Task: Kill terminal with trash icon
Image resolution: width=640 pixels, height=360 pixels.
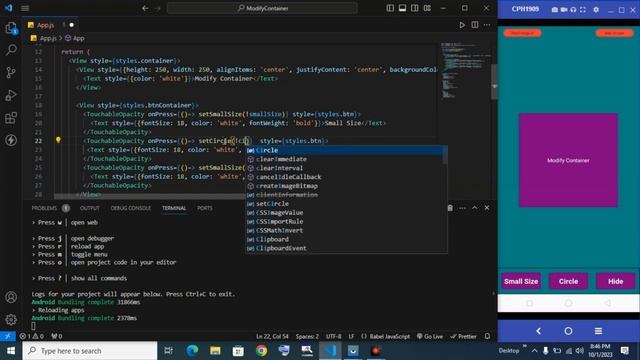Action: tap(450, 208)
